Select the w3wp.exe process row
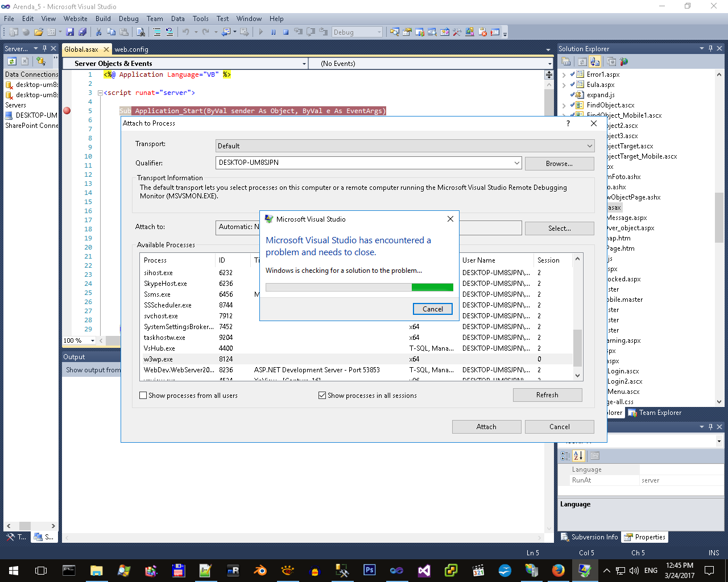Image resolution: width=728 pixels, height=582 pixels. 357,359
